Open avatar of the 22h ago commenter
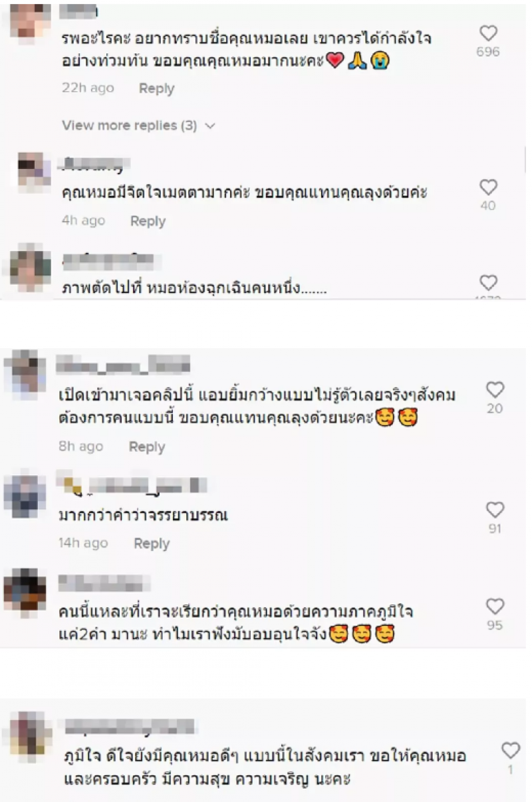Screen dimensions: 532x802 click(29, 23)
